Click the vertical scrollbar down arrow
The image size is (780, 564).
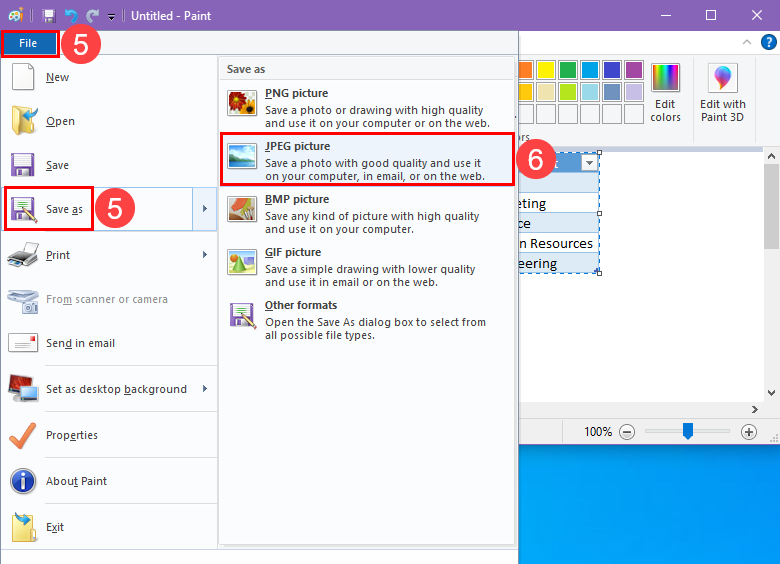point(771,393)
